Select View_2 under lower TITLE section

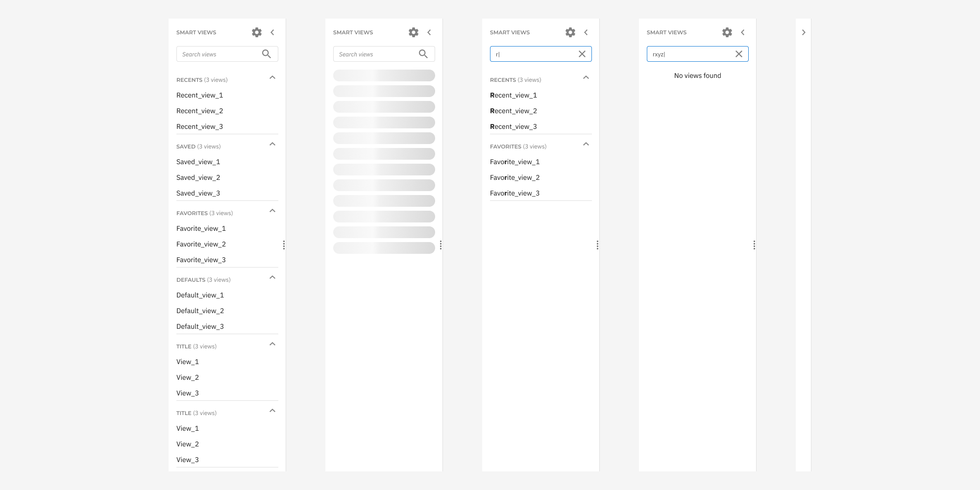pos(188,444)
